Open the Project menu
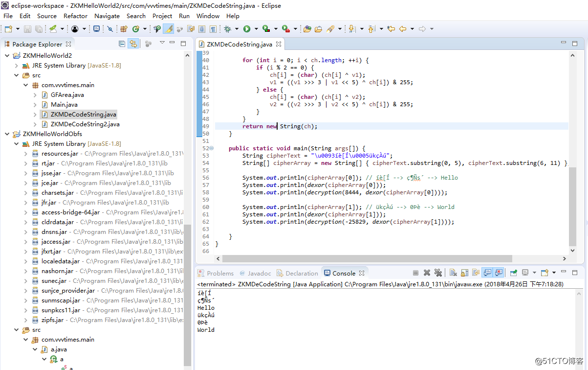 pyautogui.click(x=162, y=16)
